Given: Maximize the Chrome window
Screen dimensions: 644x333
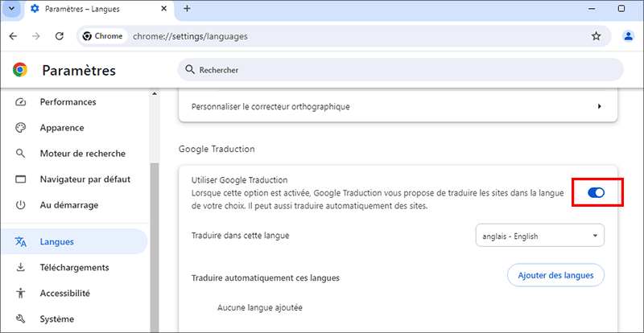Looking at the screenshot, I should (621, 9).
